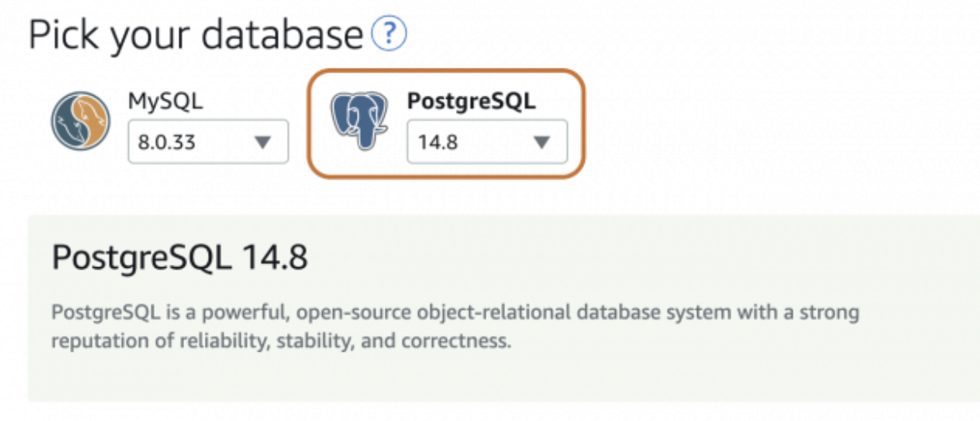Click the '8.0.33' version value text
Viewport: 980px width, 421px height.
coord(167,143)
